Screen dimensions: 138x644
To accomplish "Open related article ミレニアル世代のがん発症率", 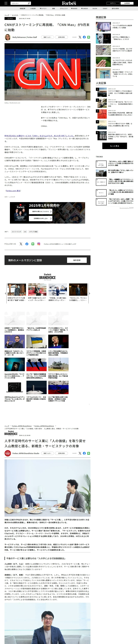I will 115,27.
